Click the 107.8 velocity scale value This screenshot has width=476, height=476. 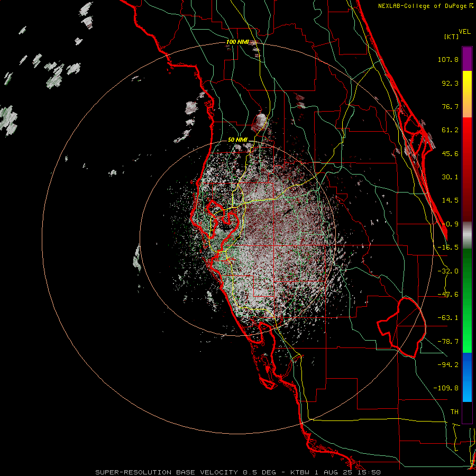pos(448,59)
